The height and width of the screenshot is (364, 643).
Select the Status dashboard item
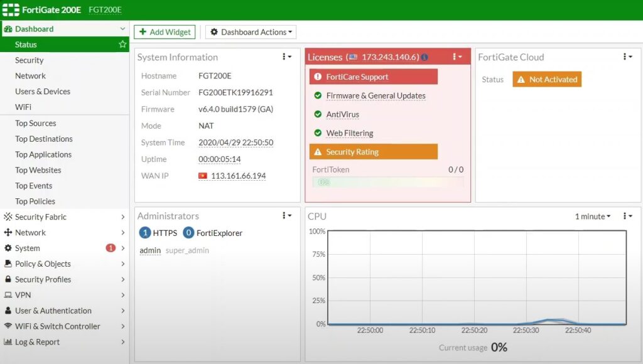click(65, 45)
